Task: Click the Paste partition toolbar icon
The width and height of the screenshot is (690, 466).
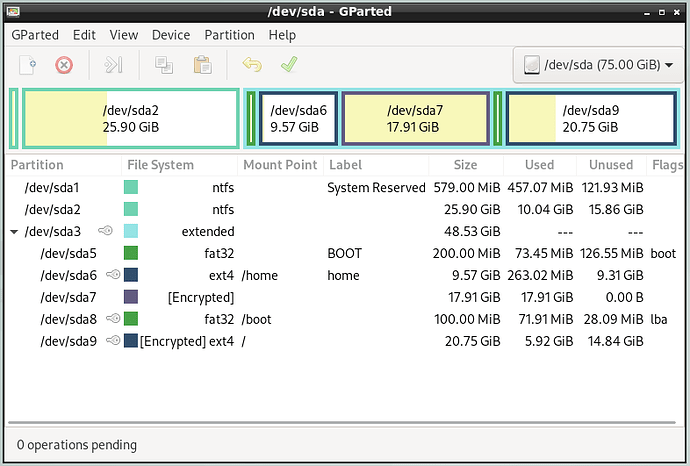Action: [202, 65]
